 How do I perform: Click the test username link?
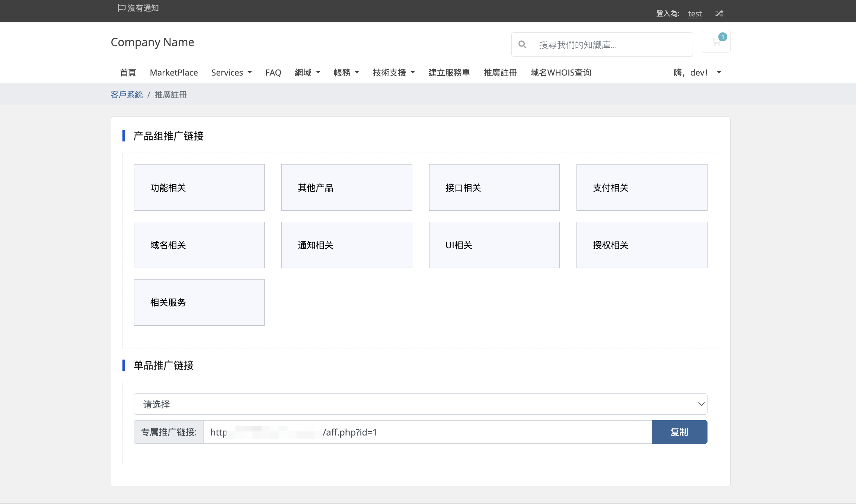tap(694, 14)
